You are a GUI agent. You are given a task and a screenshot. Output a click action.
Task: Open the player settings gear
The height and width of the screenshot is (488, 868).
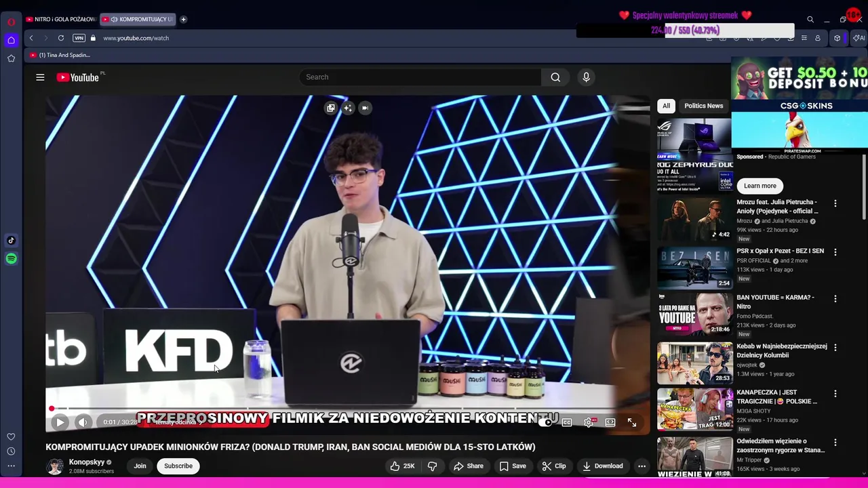[589, 422]
